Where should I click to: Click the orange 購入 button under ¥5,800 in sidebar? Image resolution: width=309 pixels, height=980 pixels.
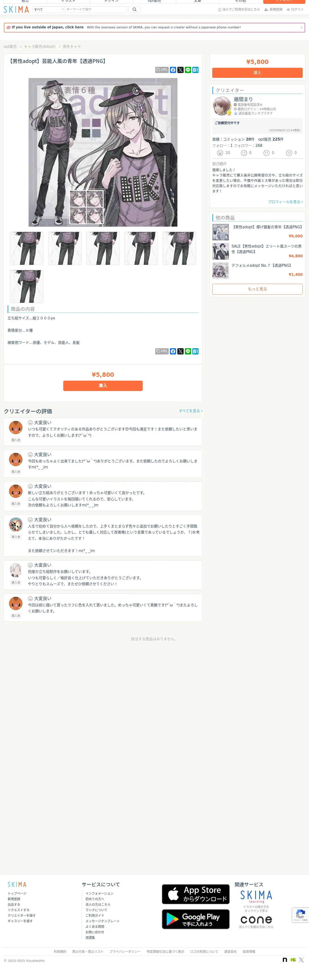pyautogui.click(x=257, y=73)
